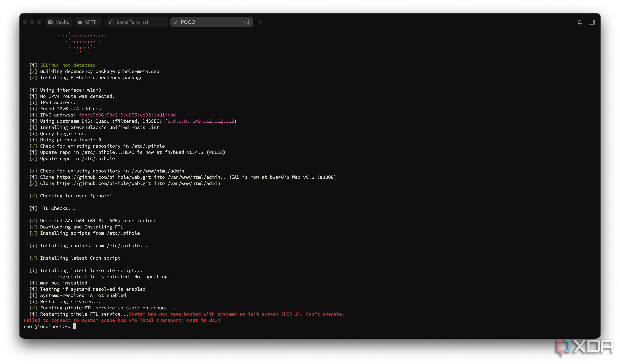This screenshot has height=364, width=620.
Task: Open a new tab with the plus button
Action: (260, 22)
